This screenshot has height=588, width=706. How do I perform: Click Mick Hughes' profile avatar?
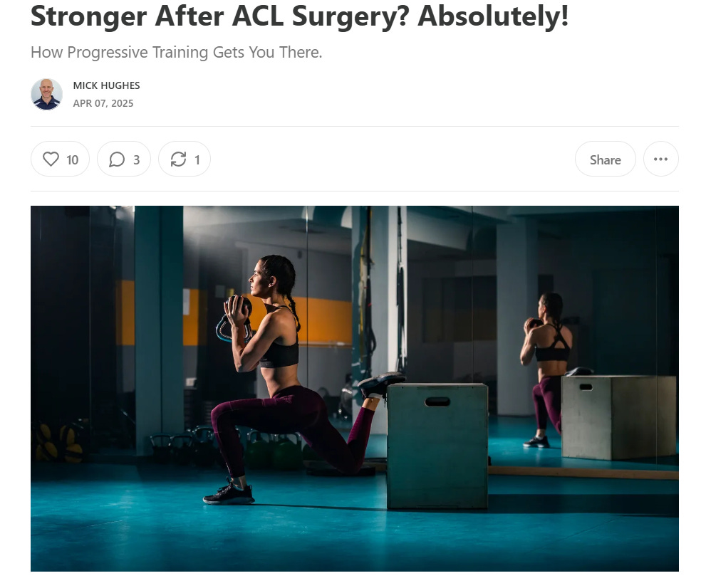pos(46,94)
